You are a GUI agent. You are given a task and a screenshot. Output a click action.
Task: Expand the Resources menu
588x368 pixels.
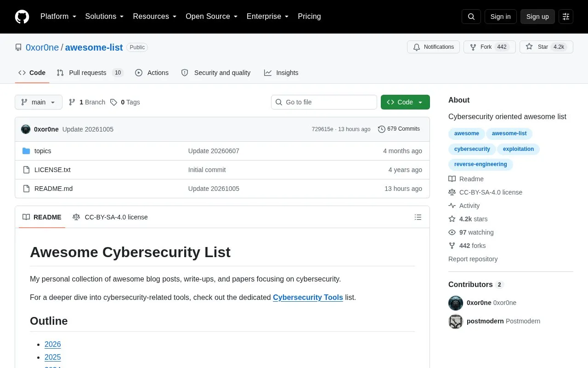coord(155,17)
